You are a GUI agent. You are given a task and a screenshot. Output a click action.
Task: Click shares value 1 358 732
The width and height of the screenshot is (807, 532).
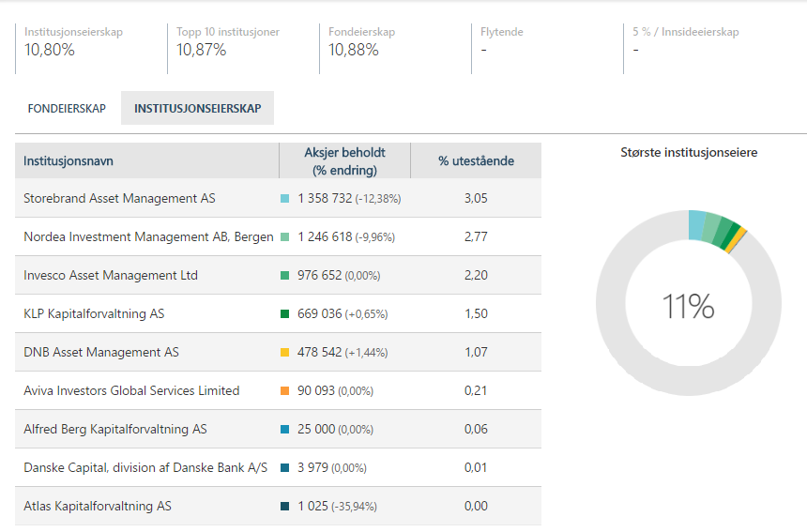(325, 198)
